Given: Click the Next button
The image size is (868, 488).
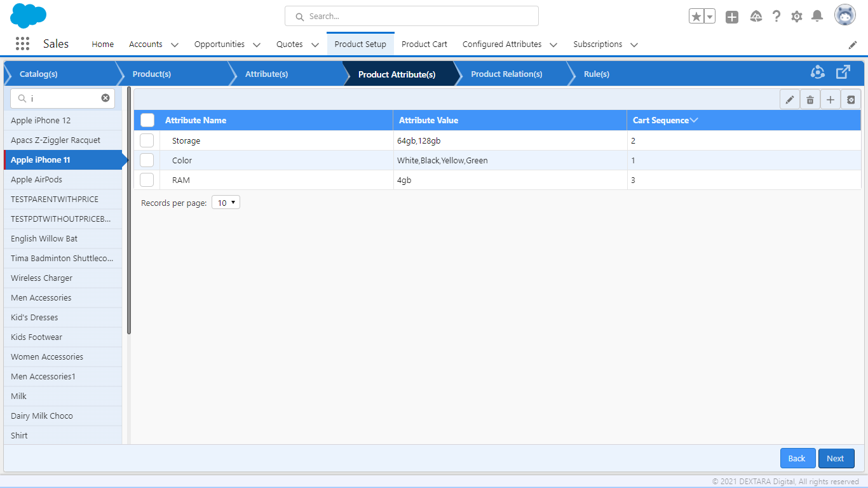Looking at the screenshot, I should [836, 458].
